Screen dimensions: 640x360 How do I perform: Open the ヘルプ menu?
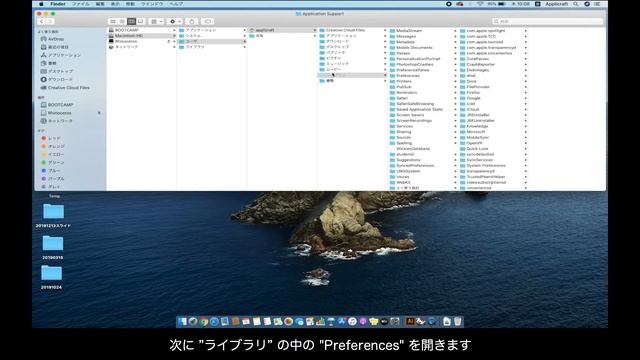pyautogui.click(x=176, y=4)
